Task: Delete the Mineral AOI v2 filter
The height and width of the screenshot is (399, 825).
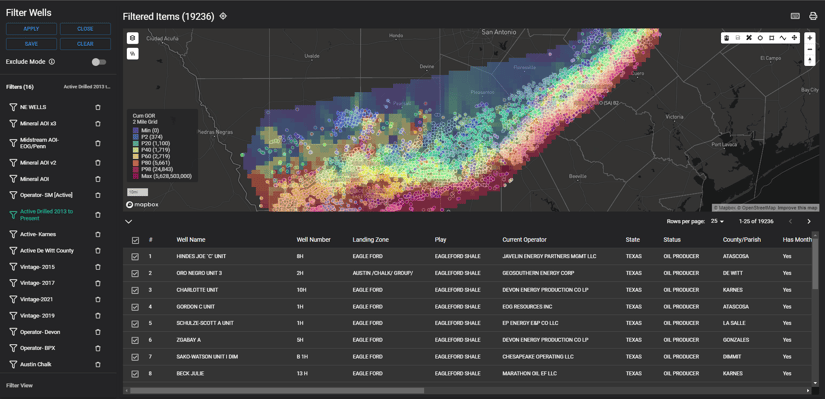Action: [x=98, y=163]
